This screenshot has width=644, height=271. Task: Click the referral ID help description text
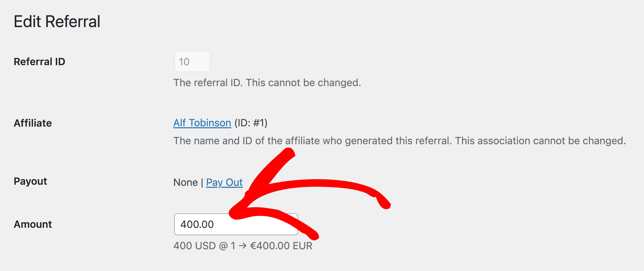267,83
